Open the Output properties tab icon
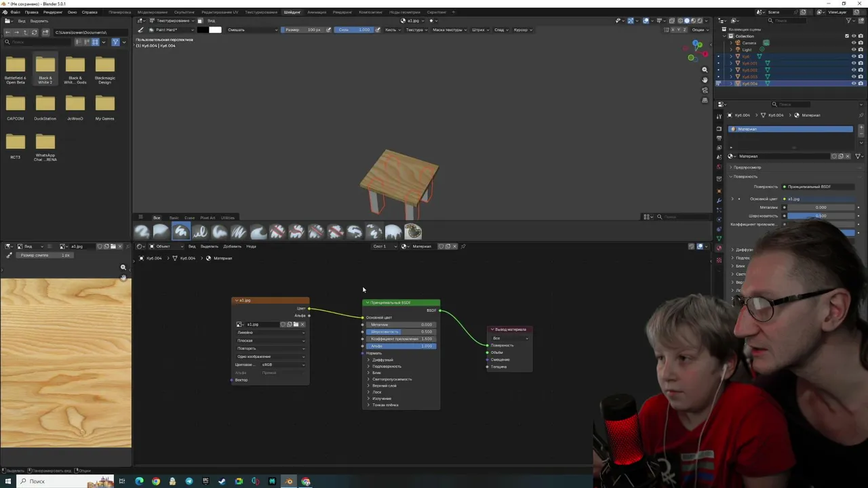Viewport: 868px width, 488px height. point(719,138)
